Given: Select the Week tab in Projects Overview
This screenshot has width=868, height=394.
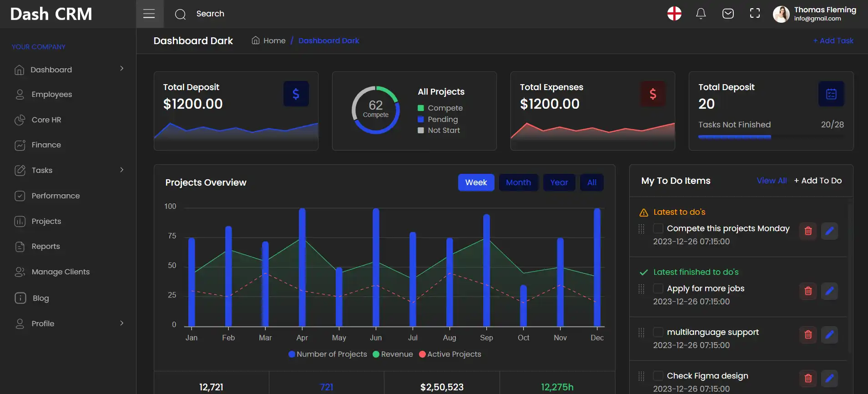Looking at the screenshot, I should (476, 182).
